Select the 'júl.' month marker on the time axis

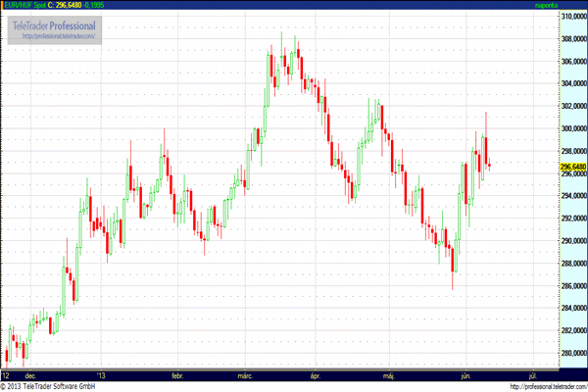[532, 374]
